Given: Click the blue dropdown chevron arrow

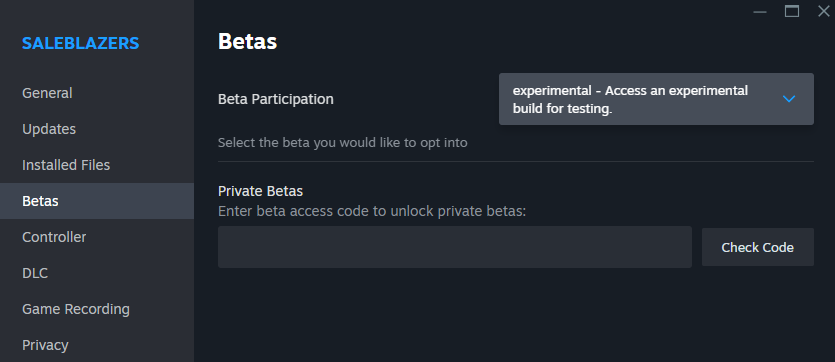Looking at the screenshot, I should [x=789, y=99].
